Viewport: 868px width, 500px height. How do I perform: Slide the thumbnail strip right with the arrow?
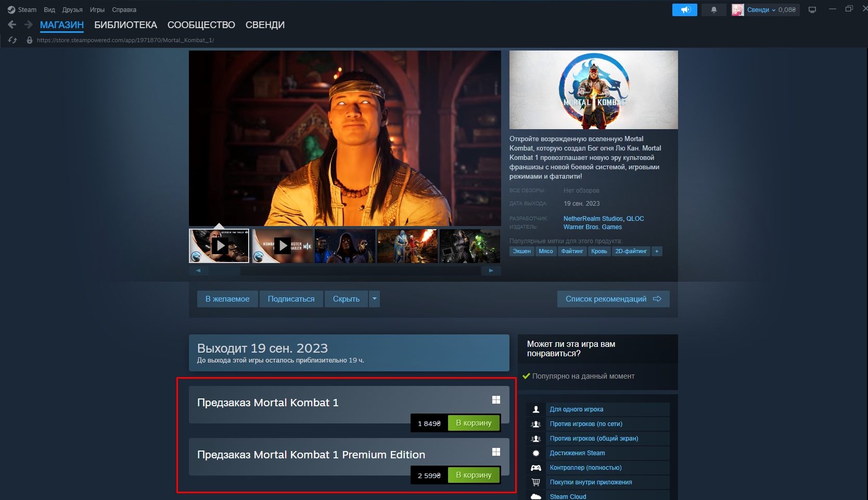pyautogui.click(x=491, y=271)
